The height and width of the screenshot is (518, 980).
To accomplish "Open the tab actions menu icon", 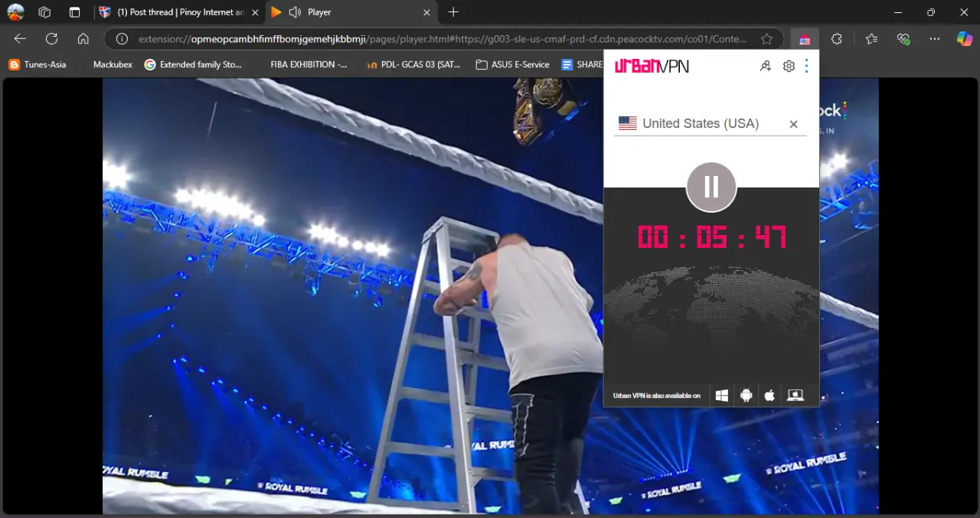I will pyautogui.click(x=74, y=12).
